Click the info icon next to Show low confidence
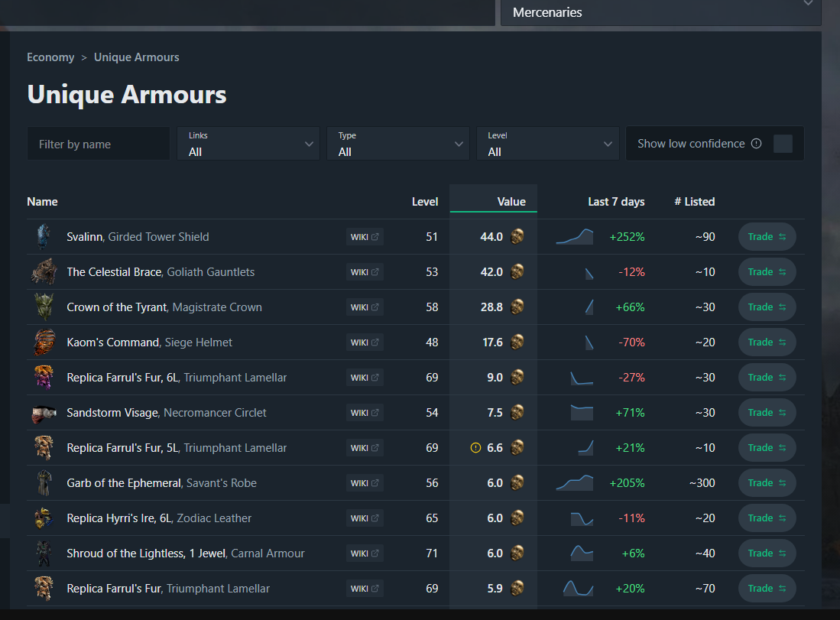This screenshot has height=620, width=840. click(x=757, y=144)
